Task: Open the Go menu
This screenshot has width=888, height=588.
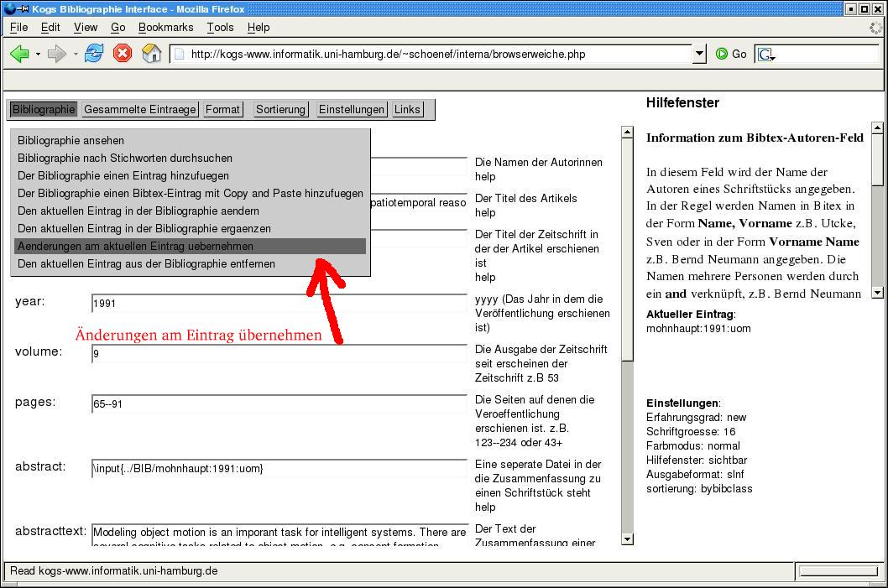Action: tap(118, 27)
